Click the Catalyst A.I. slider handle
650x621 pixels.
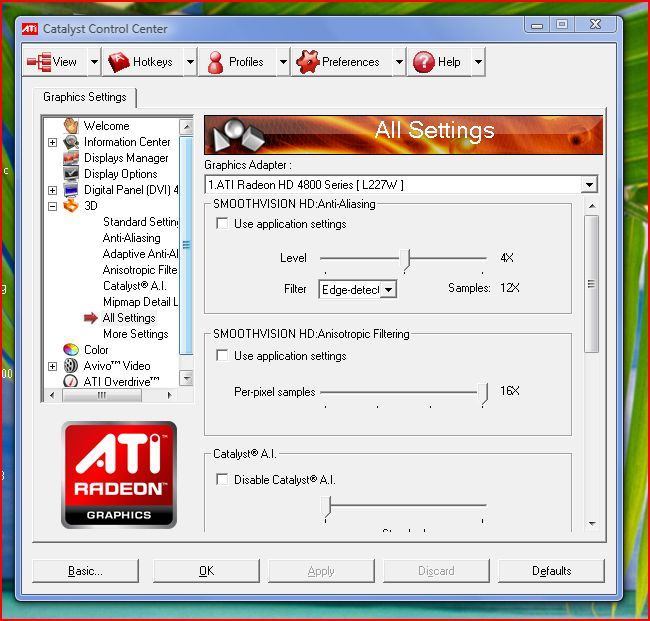326,508
